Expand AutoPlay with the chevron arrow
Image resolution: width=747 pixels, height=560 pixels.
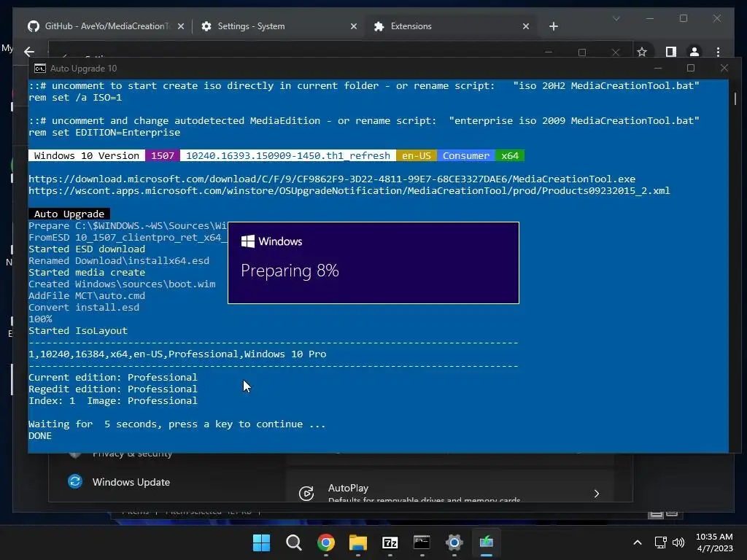(x=597, y=494)
